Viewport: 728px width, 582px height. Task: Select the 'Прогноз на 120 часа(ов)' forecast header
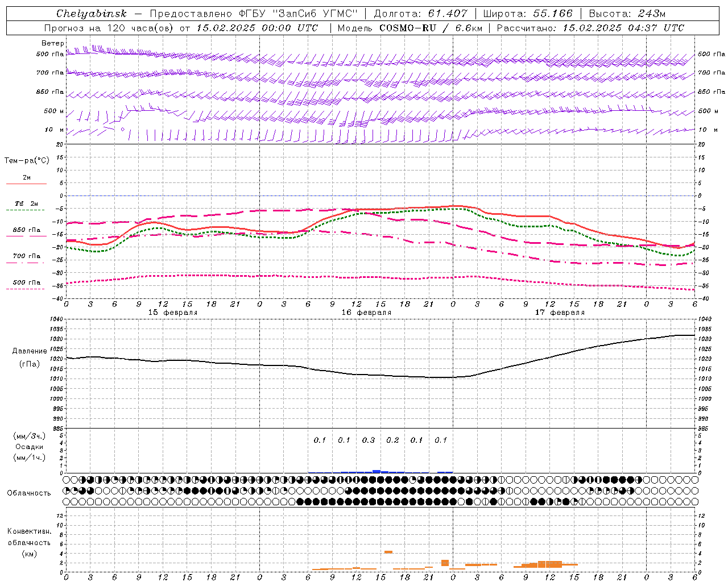tap(109, 28)
